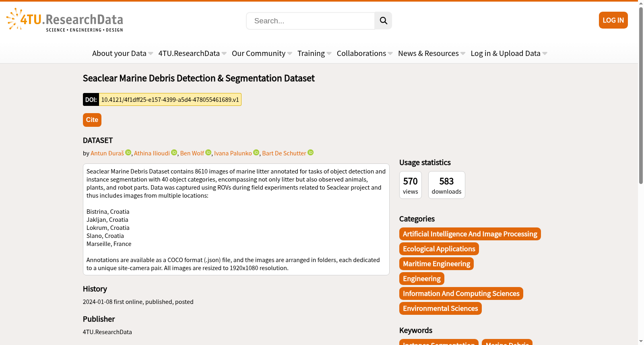Expand the Collaborations menu

click(x=365, y=53)
